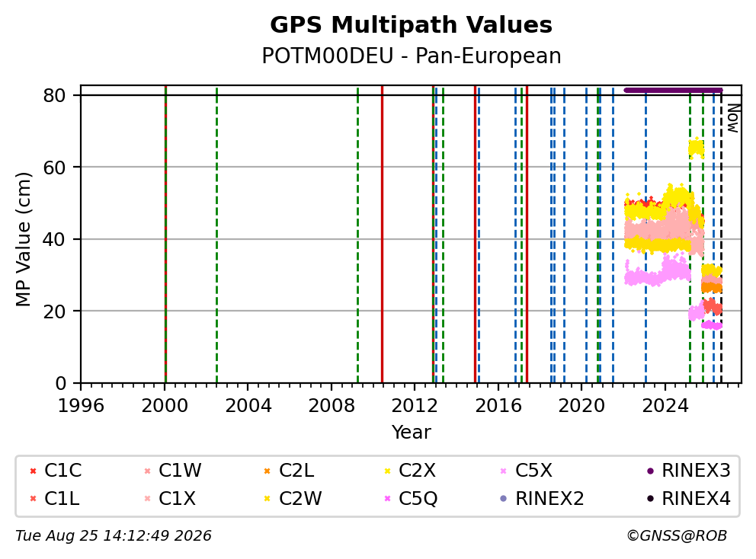
Task: Click the Now dashed line label
Action: 734,118
